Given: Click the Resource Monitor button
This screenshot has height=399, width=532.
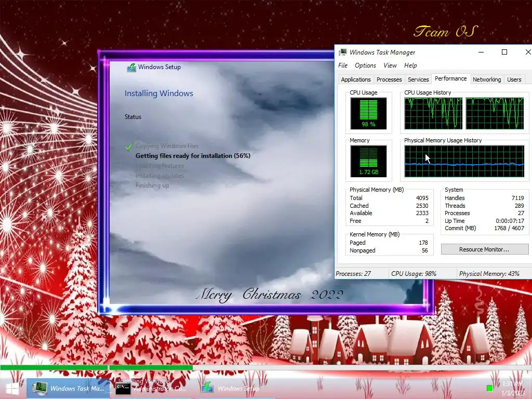Looking at the screenshot, I should click(x=485, y=249).
